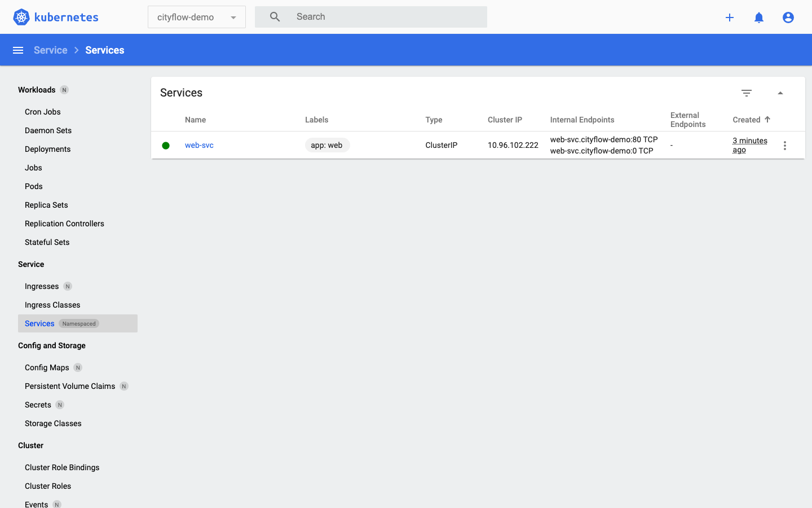Click the Services breadcrumb text

coord(105,50)
